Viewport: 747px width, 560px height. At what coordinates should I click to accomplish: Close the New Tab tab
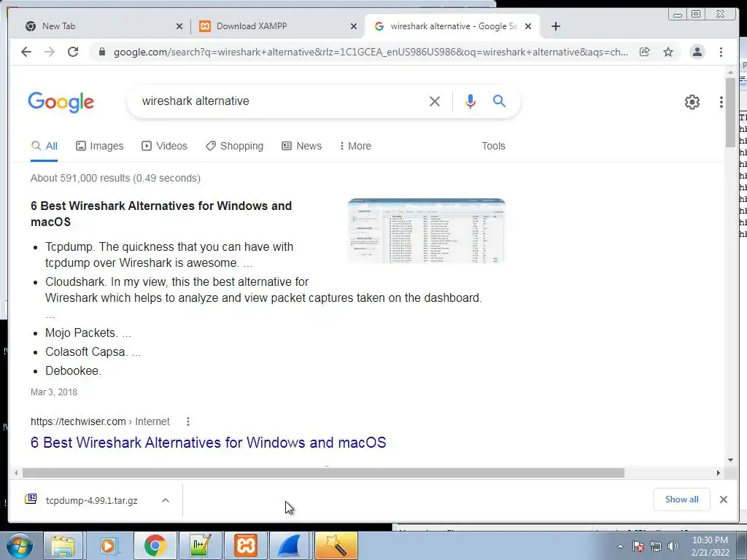179,26
